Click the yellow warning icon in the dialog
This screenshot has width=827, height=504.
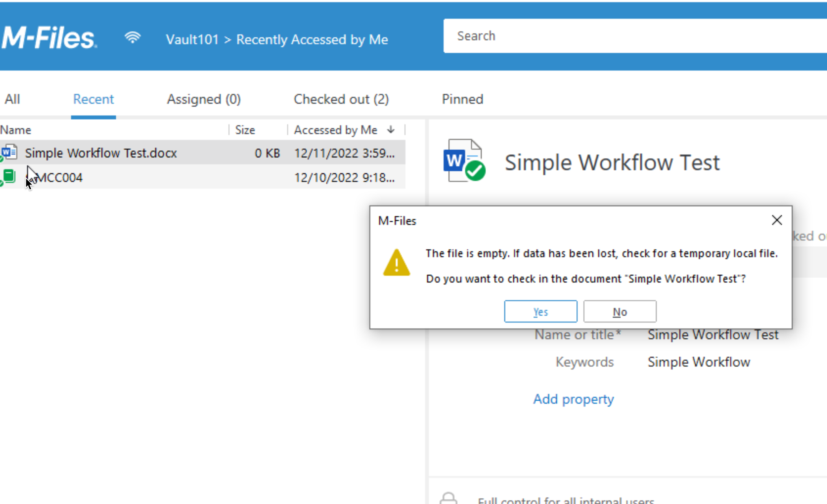pos(396,263)
